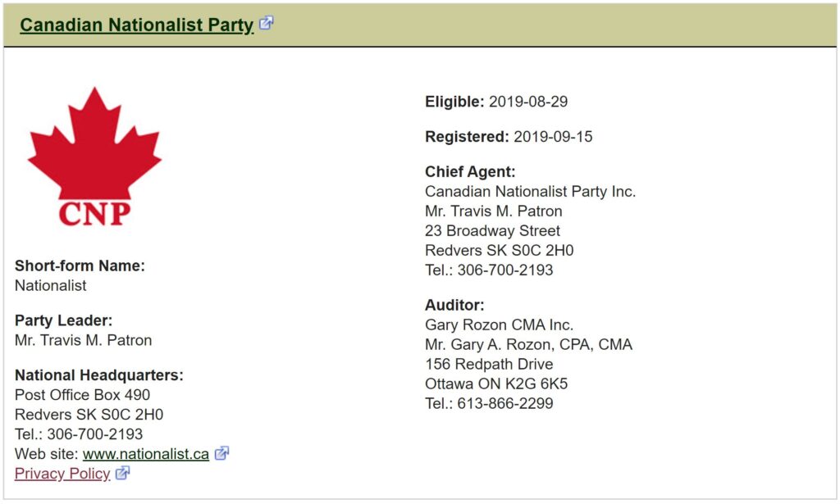Click the Party Leader name Travis M. Patron

click(x=83, y=340)
